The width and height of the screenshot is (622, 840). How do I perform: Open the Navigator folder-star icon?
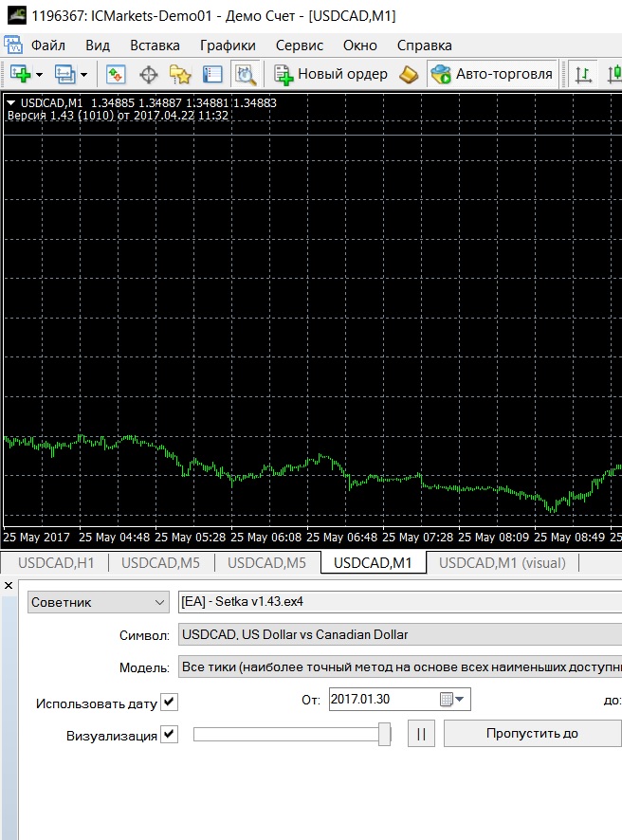click(180, 75)
